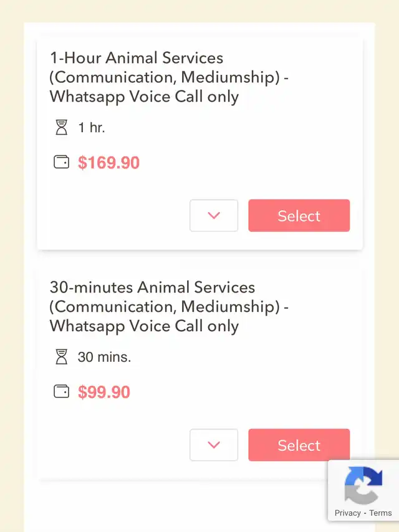Click the "30 mins." duration text
Image resolution: width=399 pixels, height=532 pixels.
click(x=104, y=358)
